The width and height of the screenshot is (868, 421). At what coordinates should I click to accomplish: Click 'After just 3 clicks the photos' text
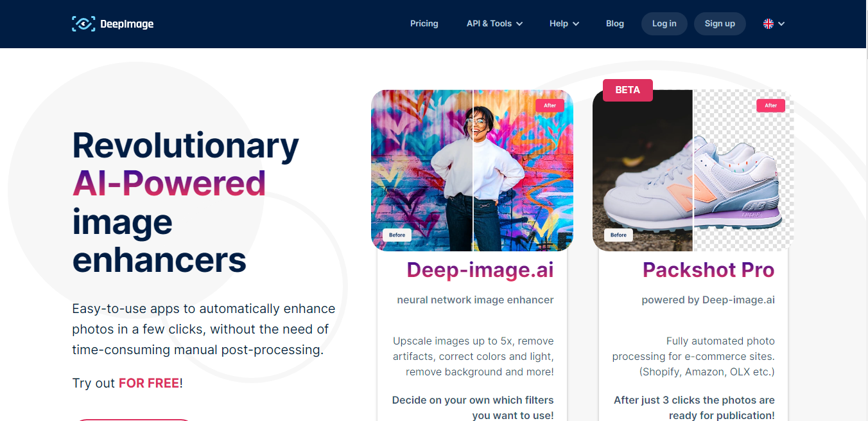[x=694, y=400]
